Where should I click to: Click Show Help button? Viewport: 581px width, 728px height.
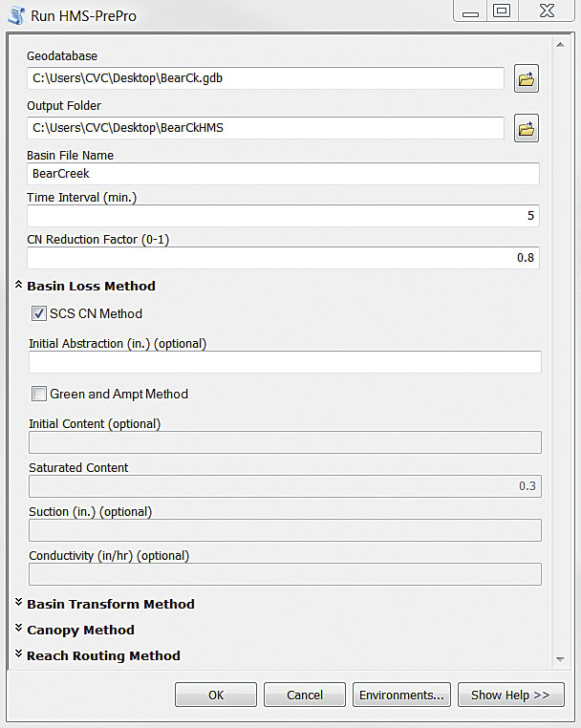click(x=510, y=695)
